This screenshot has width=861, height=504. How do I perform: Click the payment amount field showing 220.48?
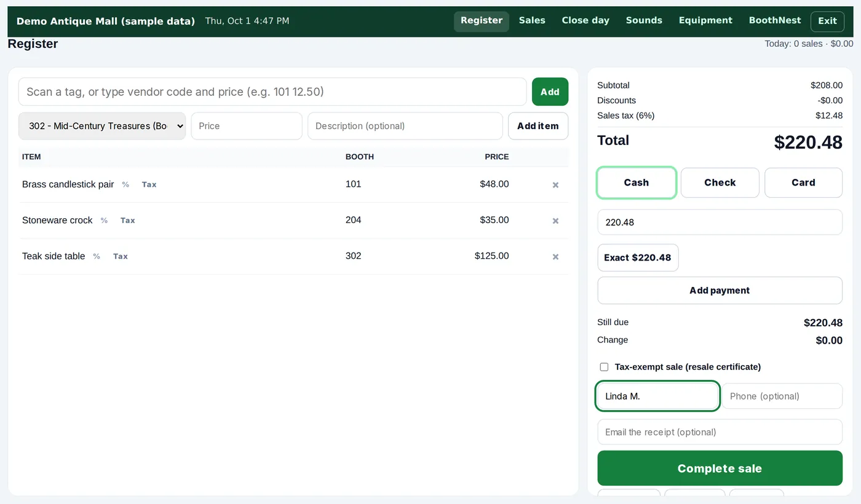720,222
